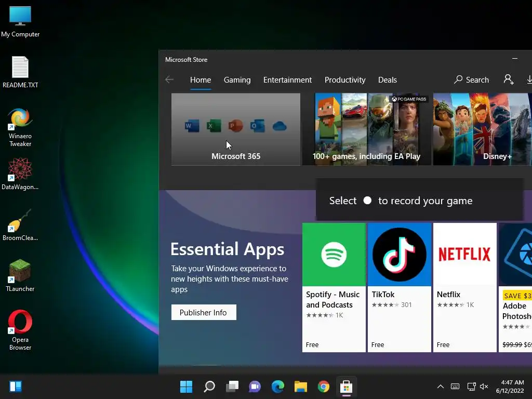Open touch keyboard tray icon
Screen dimensions: 532x399
(455, 387)
